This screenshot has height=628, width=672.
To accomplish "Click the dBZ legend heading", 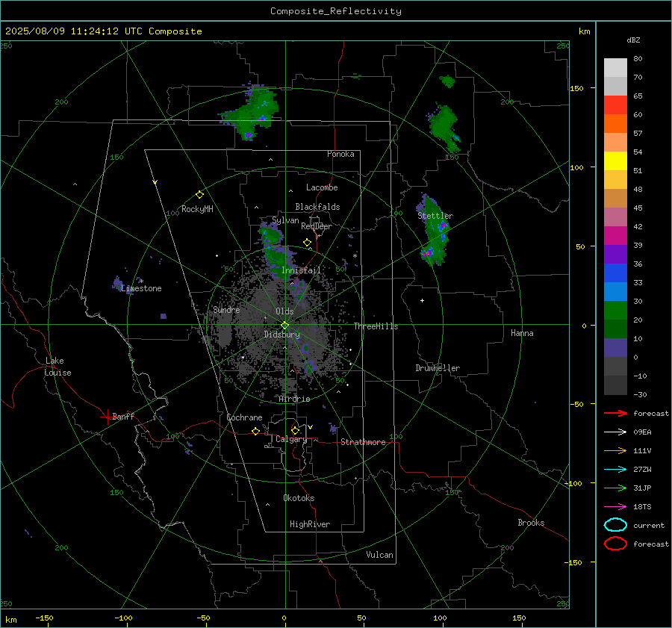I will pos(633,40).
